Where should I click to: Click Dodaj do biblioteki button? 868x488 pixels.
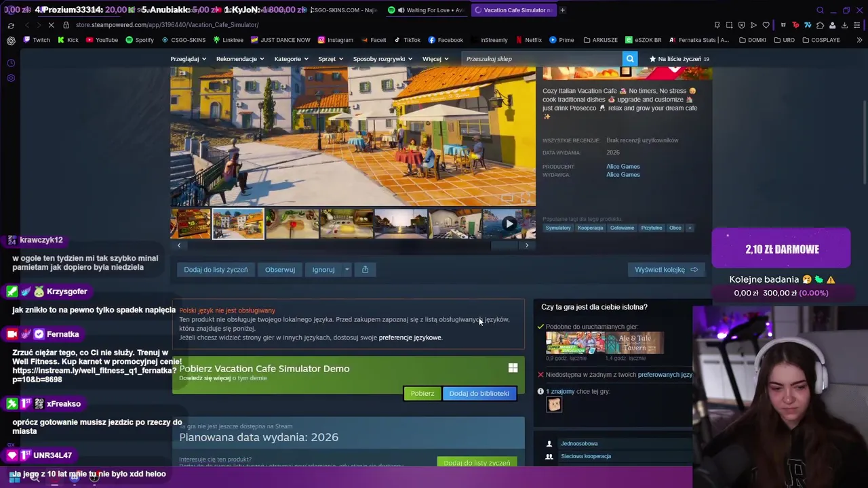(479, 393)
